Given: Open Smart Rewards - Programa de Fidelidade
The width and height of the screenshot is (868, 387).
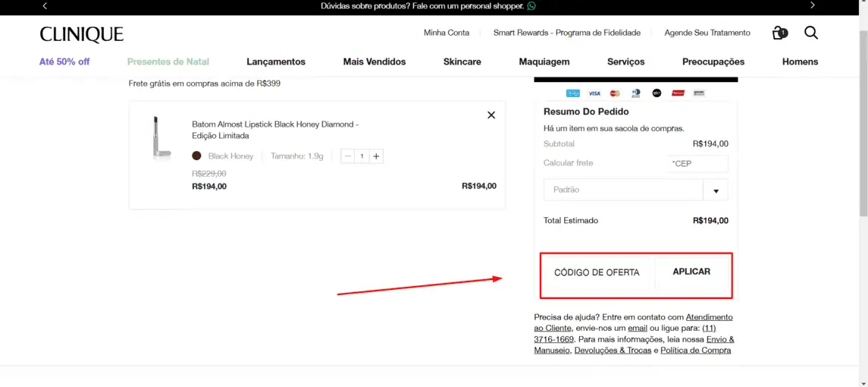Looking at the screenshot, I should coord(567,33).
